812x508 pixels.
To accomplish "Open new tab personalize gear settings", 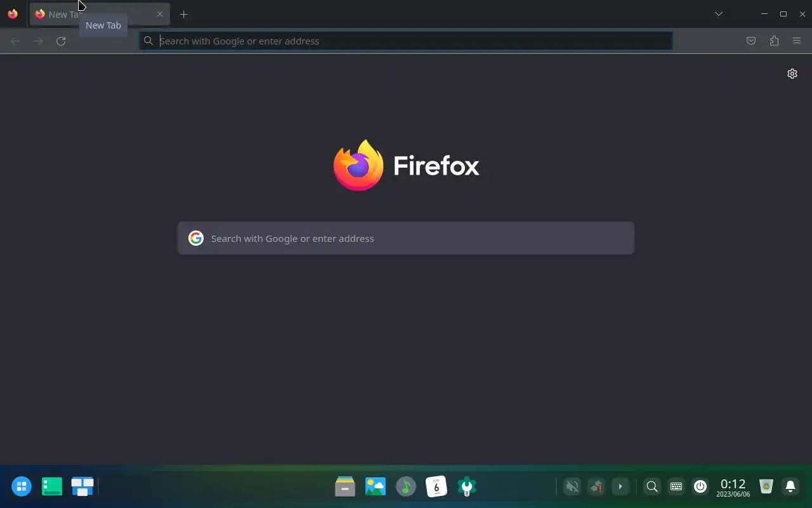I will pos(792,74).
